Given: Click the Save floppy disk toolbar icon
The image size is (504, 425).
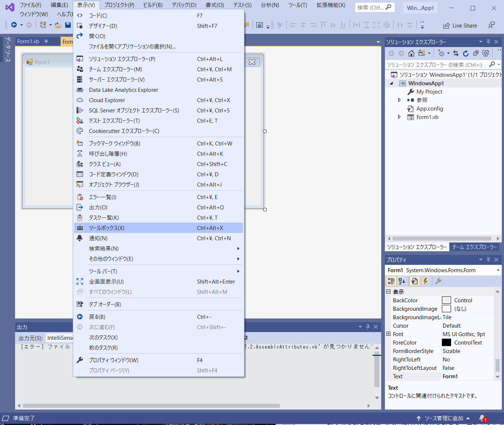Looking at the screenshot, I should (x=68, y=25).
